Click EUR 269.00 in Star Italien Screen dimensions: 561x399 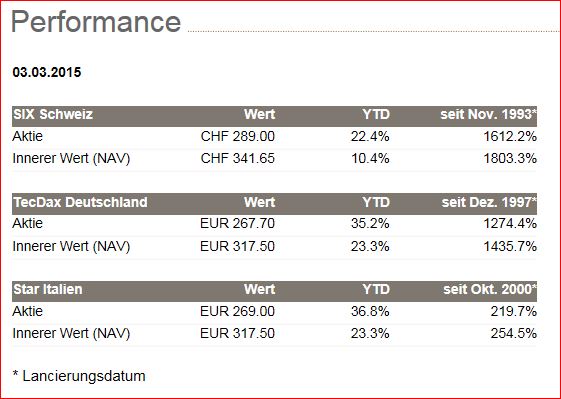[237, 311]
